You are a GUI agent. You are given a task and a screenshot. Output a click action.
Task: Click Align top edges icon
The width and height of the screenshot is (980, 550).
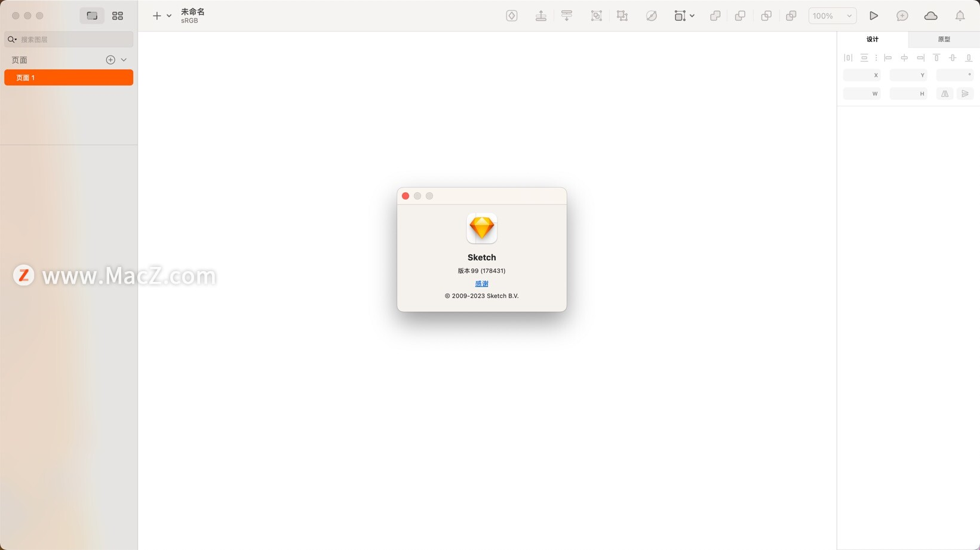tap(936, 58)
